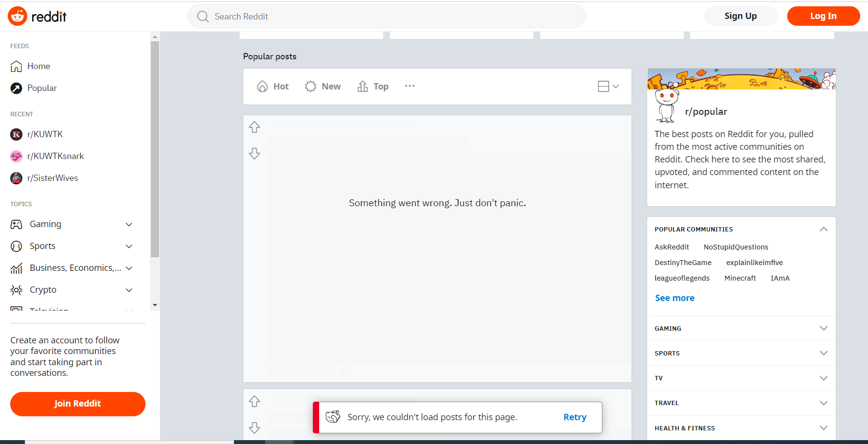The image size is (868, 444).
Task: Expand the TV communities section
Action: [823, 378]
